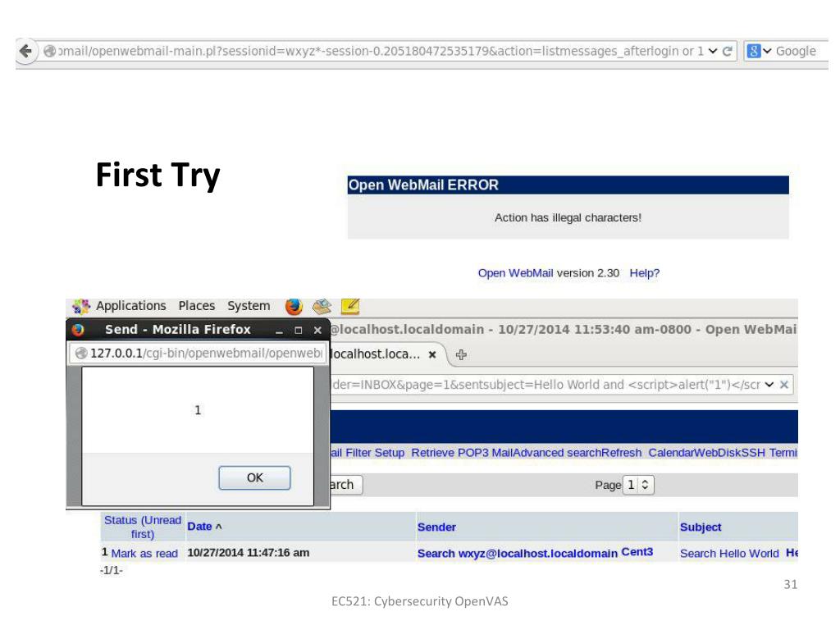Click the browser back arrow button

pos(25,51)
